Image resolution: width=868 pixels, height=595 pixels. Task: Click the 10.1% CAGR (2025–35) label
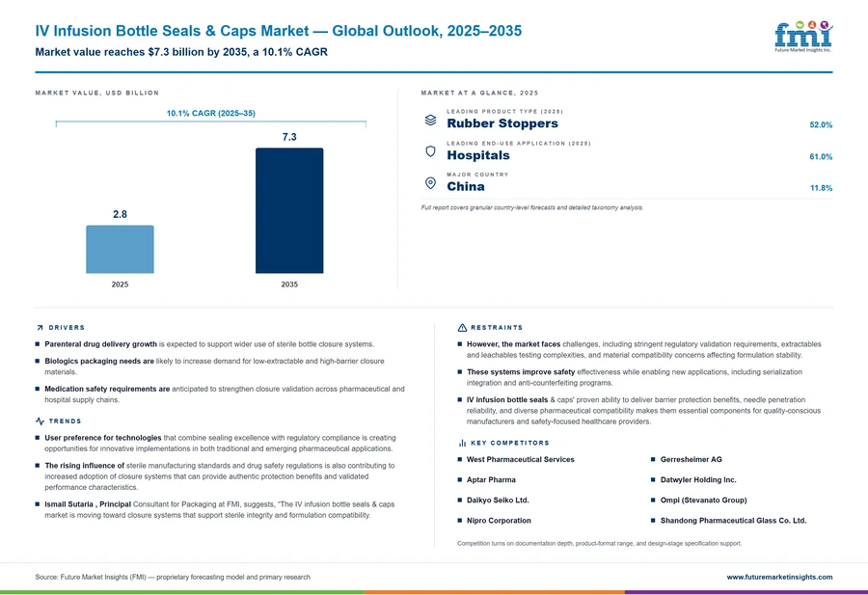(x=211, y=113)
